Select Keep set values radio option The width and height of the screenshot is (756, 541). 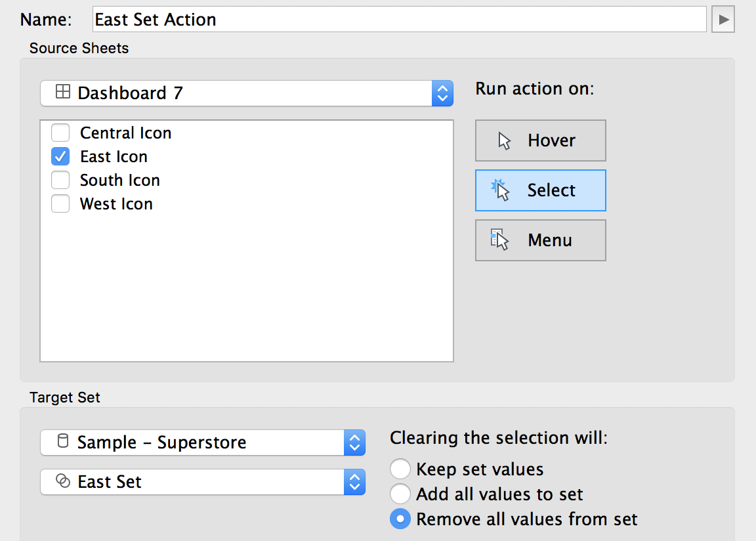(x=400, y=469)
